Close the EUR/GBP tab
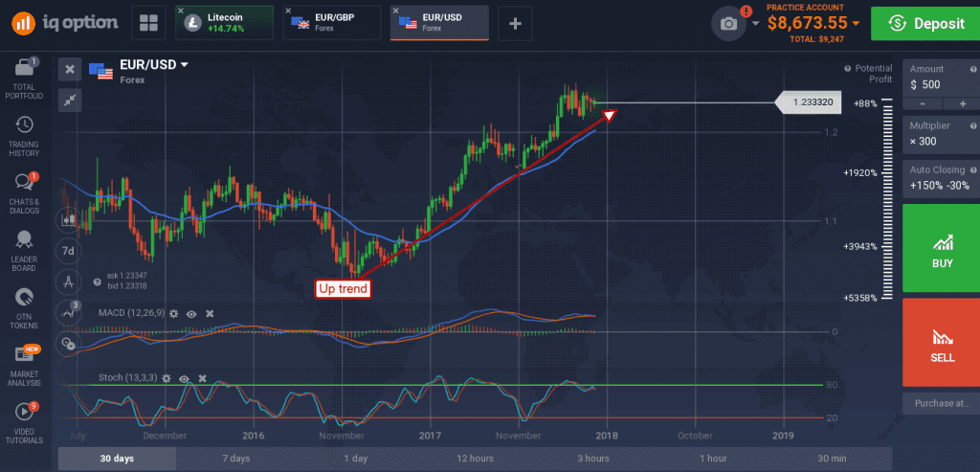 288,11
